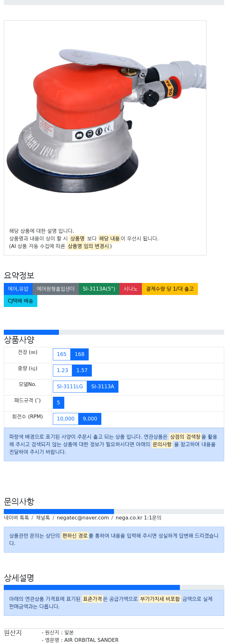This screenshot has height=644, width=228.
Task: Select pad size 5 option
Action: tap(59, 403)
